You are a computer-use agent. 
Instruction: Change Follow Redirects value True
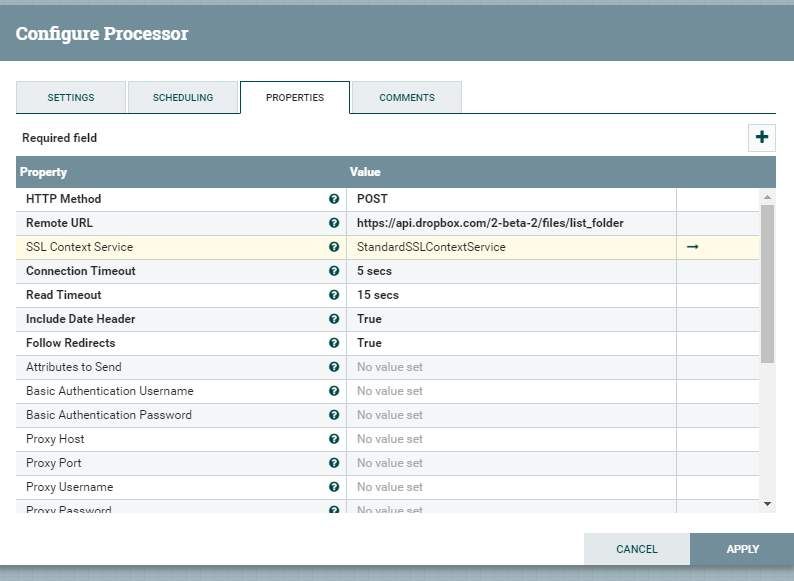(510, 343)
